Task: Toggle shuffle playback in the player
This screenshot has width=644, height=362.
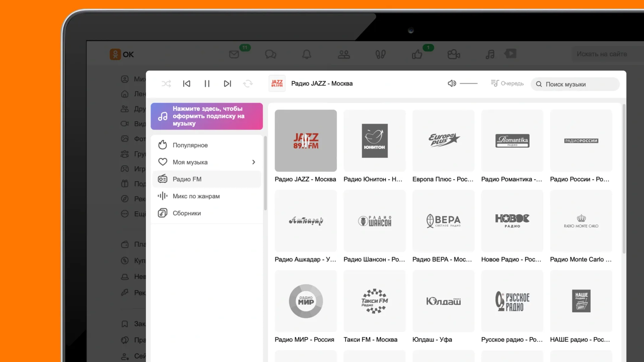Action: (166, 83)
